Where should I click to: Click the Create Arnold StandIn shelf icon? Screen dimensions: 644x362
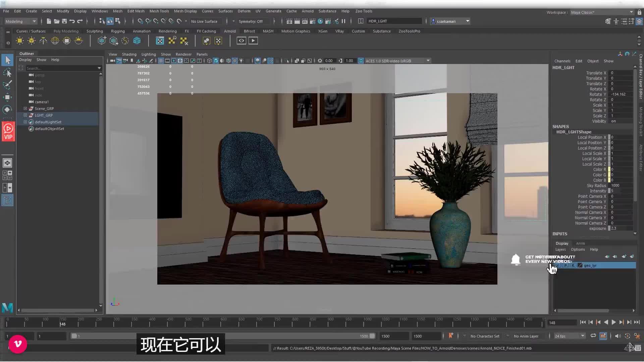[102, 41]
